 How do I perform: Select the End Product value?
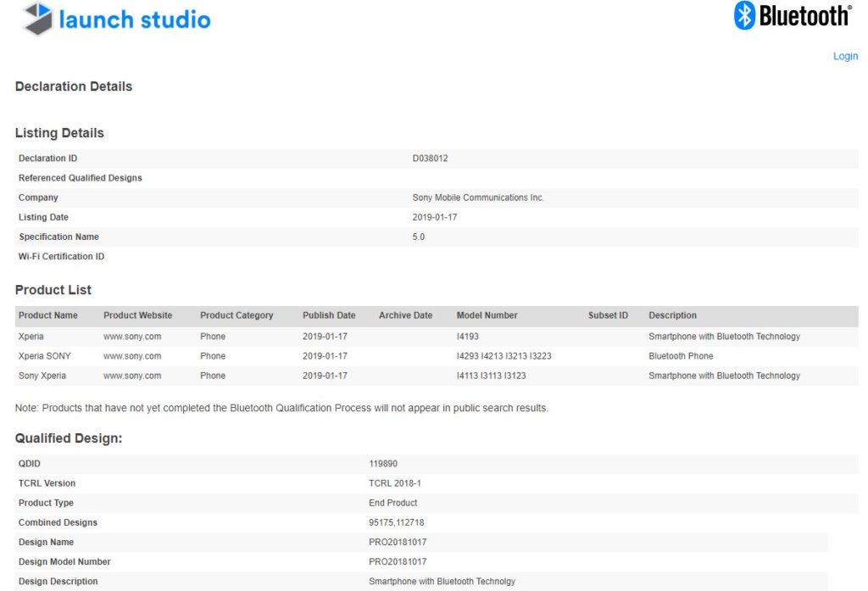[393, 503]
